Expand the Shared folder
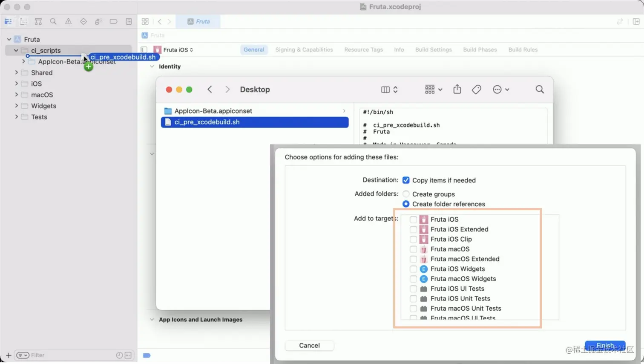Viewport: 644px width, 364px height. pos(17,72)
